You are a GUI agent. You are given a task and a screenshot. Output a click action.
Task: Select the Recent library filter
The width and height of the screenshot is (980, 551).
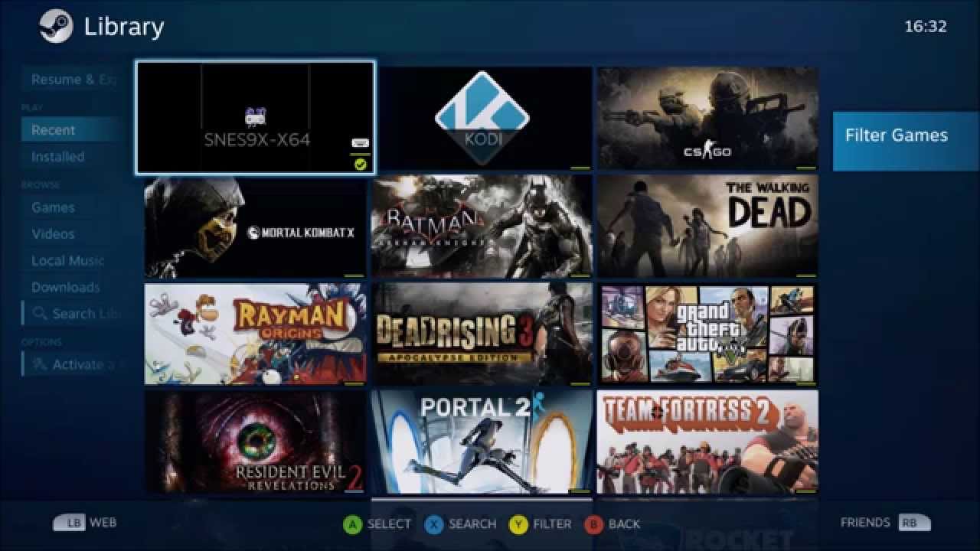pyautogui.click(x=73, y=130)
